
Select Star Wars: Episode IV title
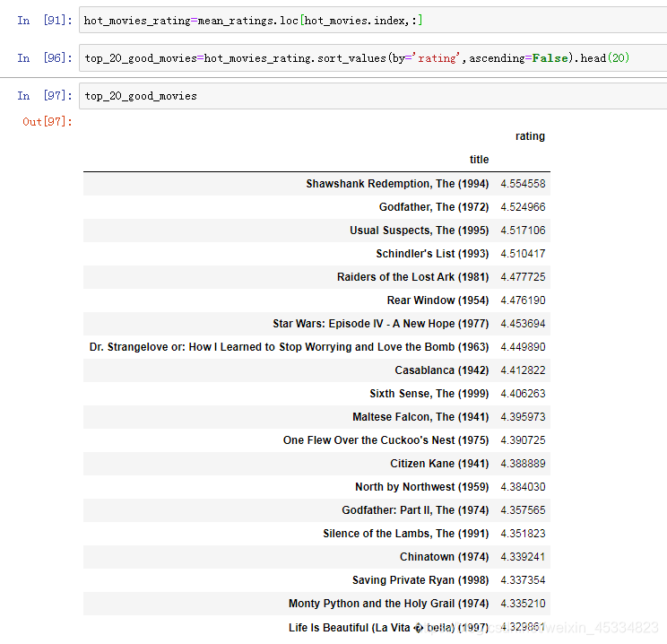click(x=381, y=324)
